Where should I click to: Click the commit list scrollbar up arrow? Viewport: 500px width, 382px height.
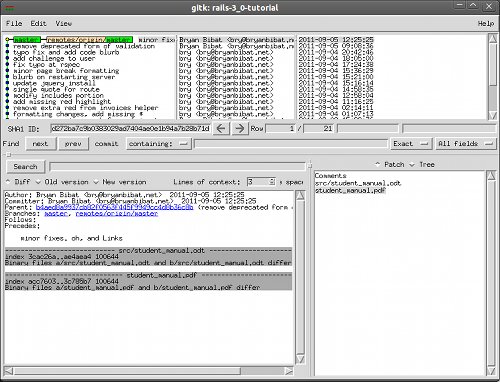[492, 38]
